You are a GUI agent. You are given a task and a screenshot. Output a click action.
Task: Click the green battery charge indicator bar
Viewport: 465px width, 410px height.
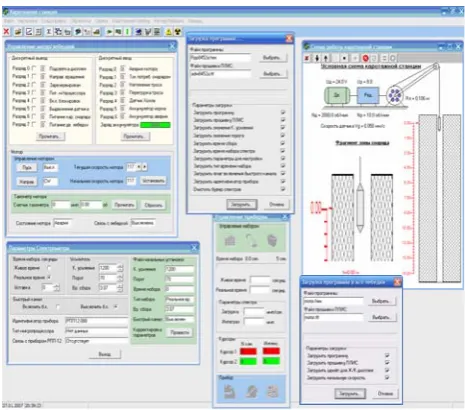pyautogui.click(x=155, y=125)
